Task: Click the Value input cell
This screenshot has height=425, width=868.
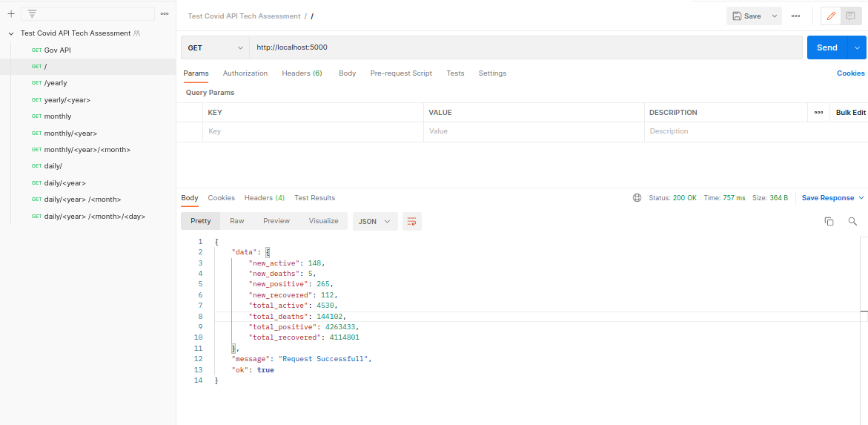Action: pos(534,132)
